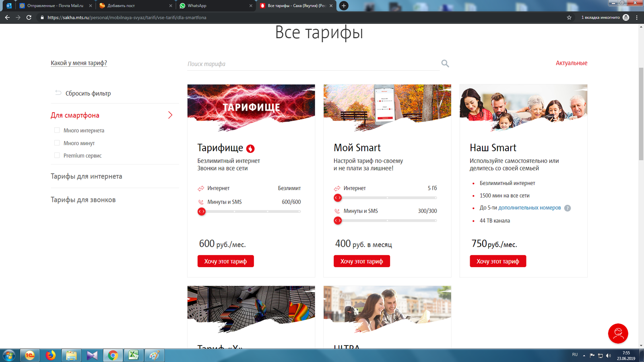The height and width of the screenshot is (362, 644).
Task: Click Хочу этот тариф for Наш Smart
Action: tap(498, 261)
